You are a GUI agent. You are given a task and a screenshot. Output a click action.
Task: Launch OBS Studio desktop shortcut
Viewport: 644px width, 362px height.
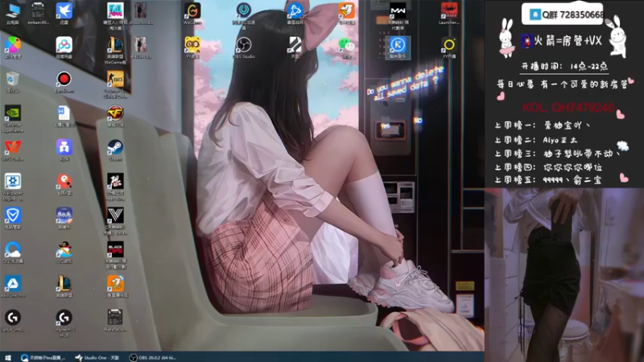(244, 47)
